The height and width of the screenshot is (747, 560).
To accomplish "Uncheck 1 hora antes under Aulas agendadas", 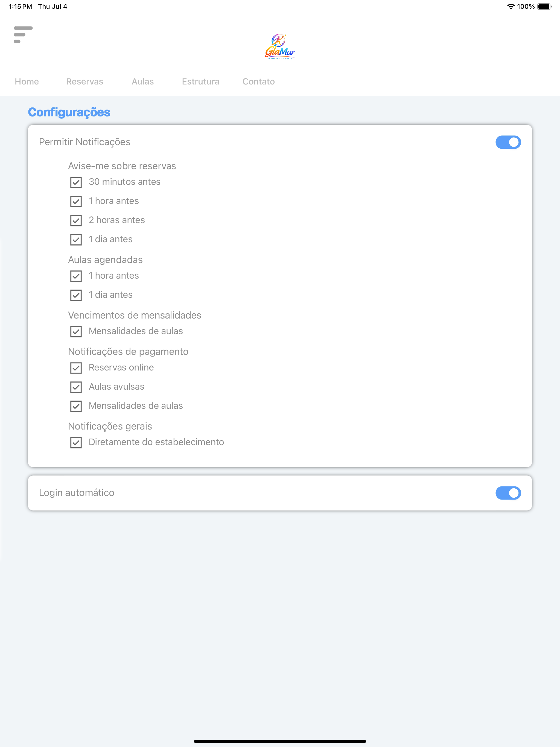I will [x=76, y=276].
